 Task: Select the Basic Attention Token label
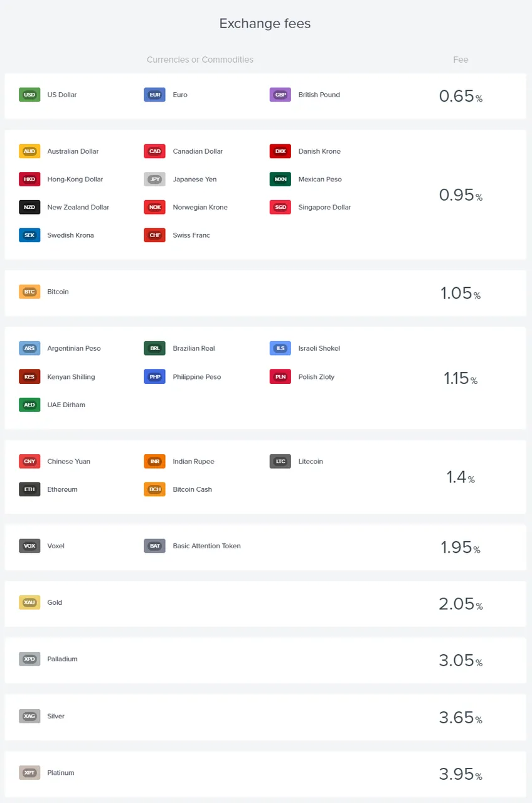point(206,546)
